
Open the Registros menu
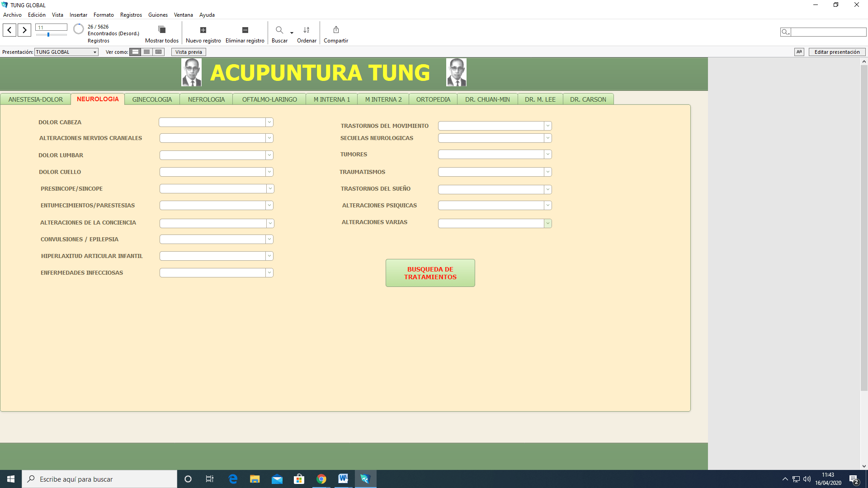click(131, 15)
